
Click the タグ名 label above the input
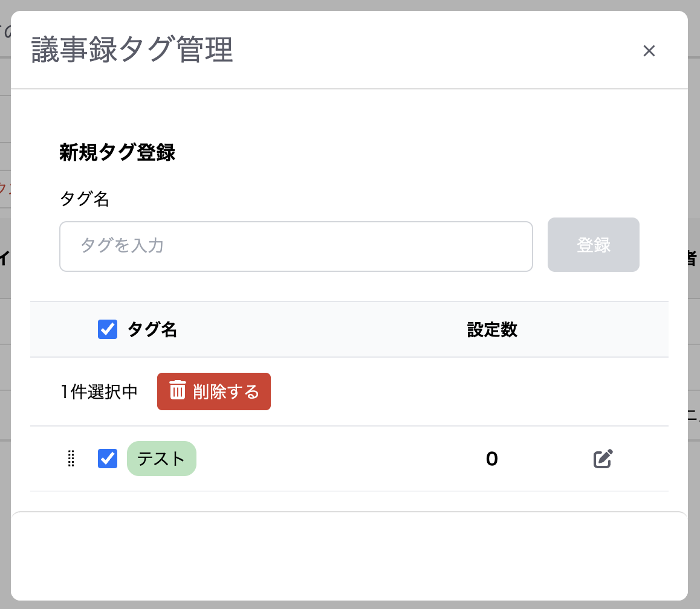click(x=85, y=199)
